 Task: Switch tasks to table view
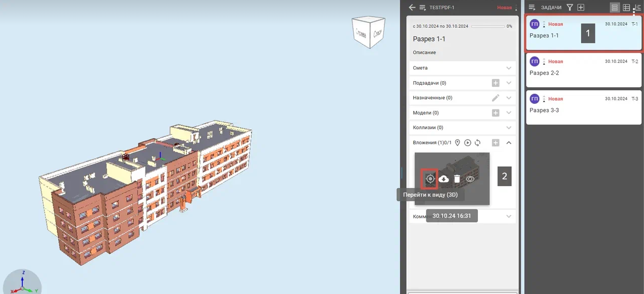[626, 8]
